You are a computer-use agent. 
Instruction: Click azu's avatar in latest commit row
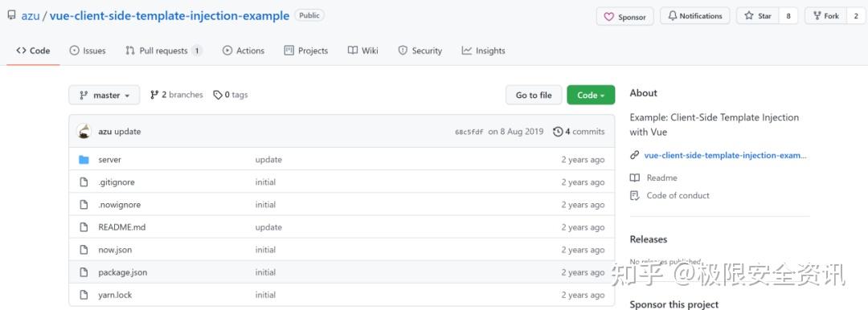[x=84, y=131]
